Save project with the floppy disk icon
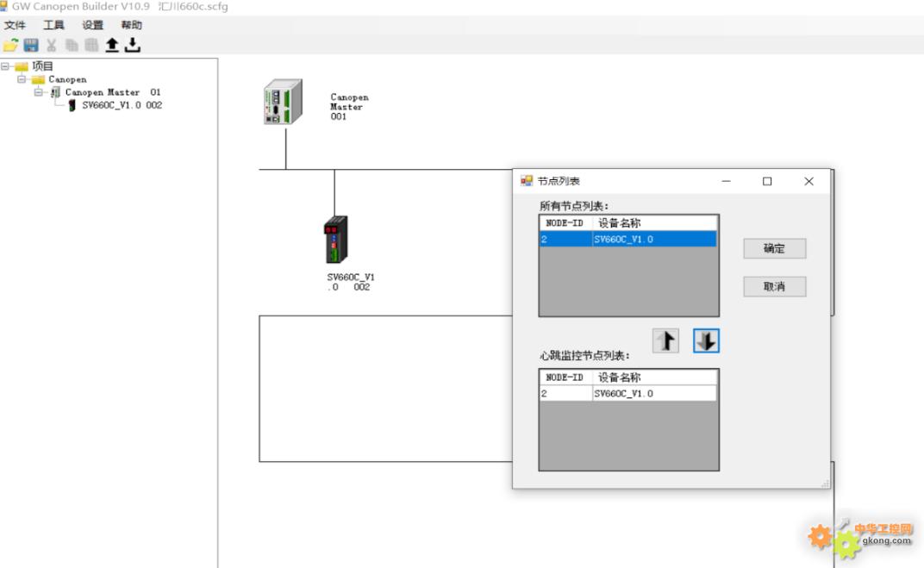 pos(31,45)
